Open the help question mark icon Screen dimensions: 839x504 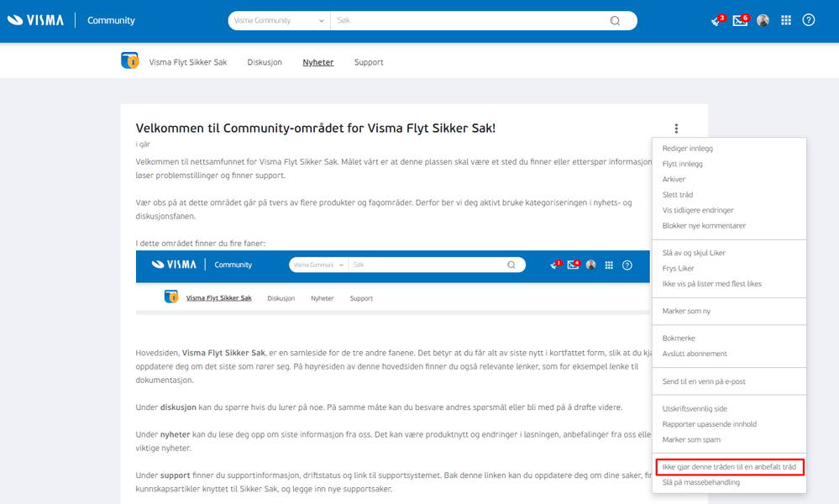pyautogui.click(x=809, y=20)
